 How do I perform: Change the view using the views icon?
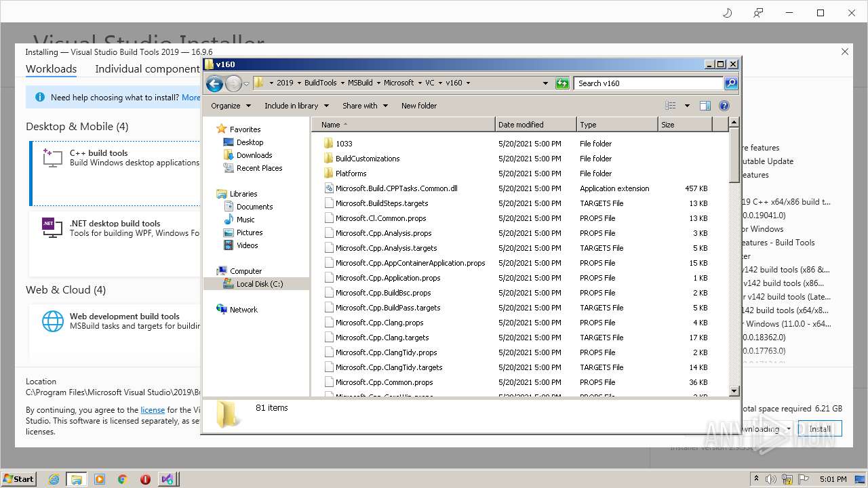pyautogui.click(x=671, y=106)
